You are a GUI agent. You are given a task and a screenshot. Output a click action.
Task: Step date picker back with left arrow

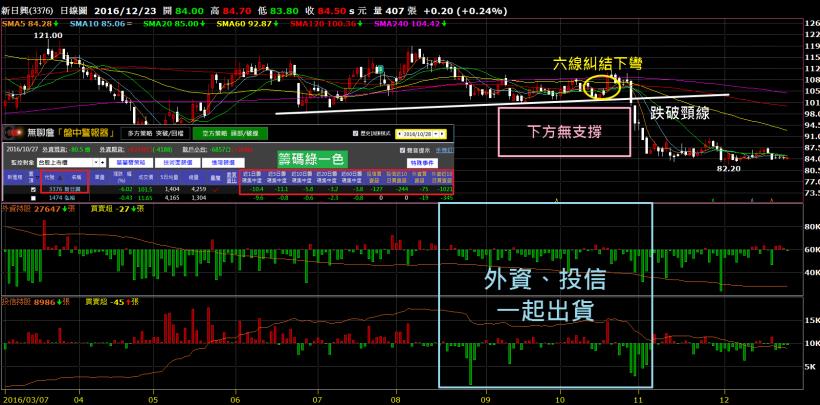pyautogui.click(x=400, y=134)
